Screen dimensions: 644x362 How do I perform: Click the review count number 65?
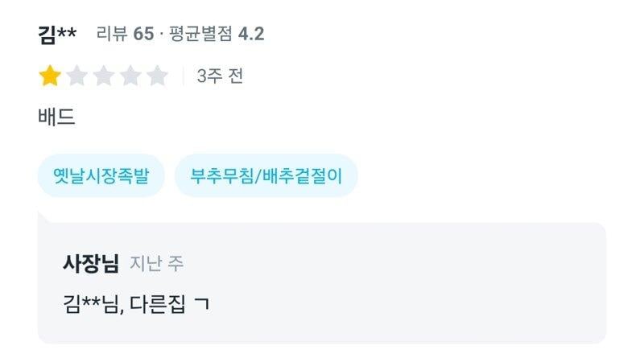click(143, 34)
